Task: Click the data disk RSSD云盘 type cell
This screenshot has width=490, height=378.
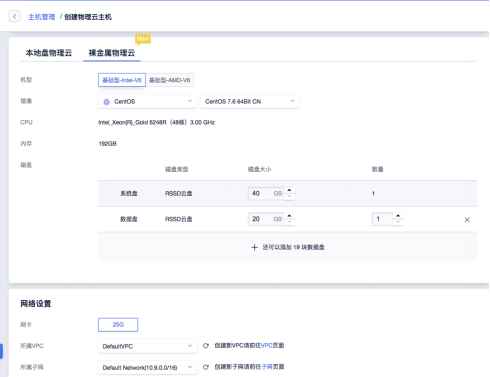Action: (x=178, y=219)
